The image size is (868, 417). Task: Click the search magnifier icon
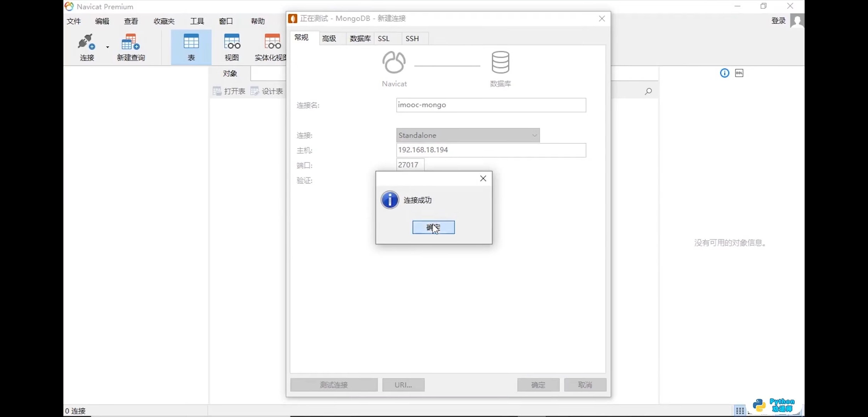648,91
